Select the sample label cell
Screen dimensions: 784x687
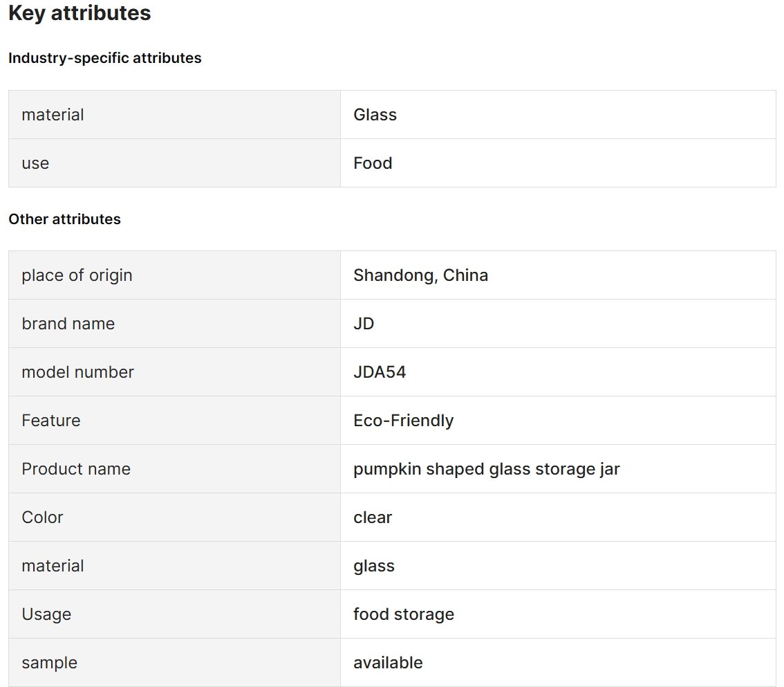pos(174,663)
